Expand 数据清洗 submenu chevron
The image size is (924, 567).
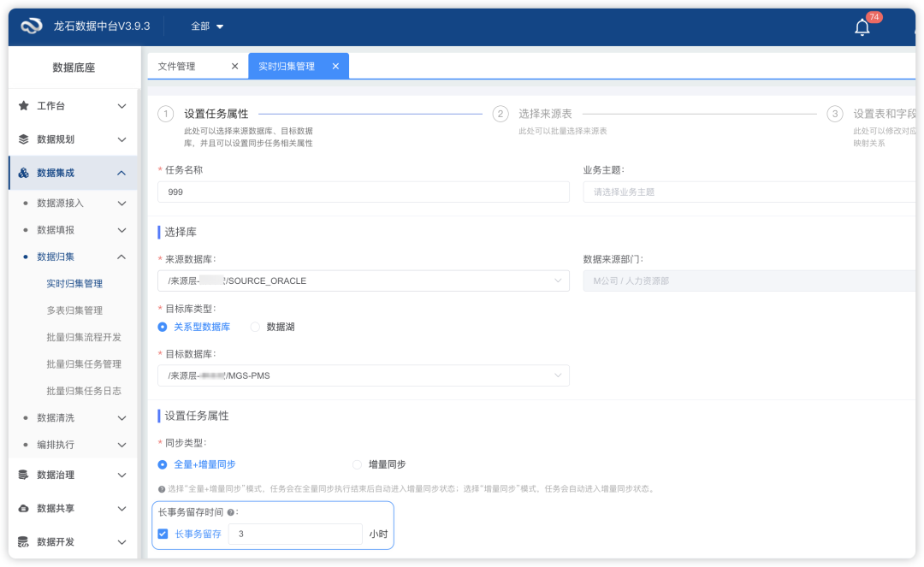(x=121, y=418)
